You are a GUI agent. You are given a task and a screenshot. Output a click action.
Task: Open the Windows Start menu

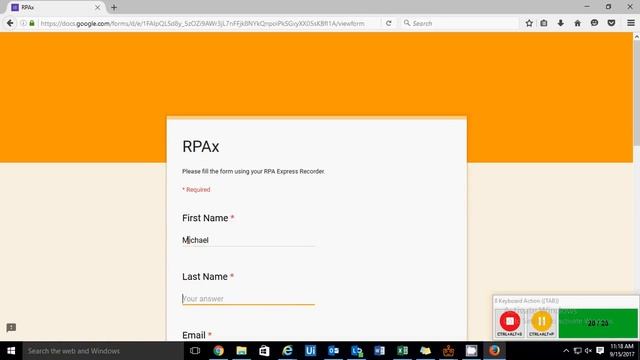[11, 351]
